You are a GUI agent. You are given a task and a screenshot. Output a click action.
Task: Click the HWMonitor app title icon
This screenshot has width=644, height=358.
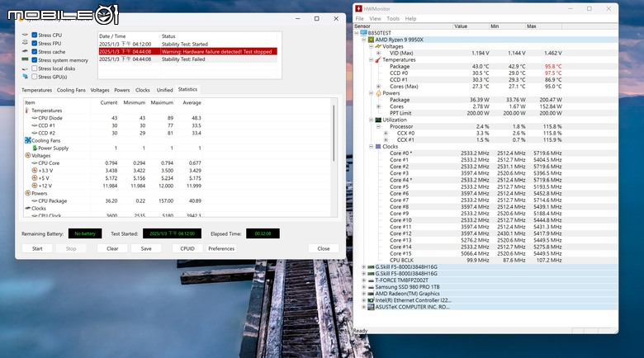(x=358, y=8)
